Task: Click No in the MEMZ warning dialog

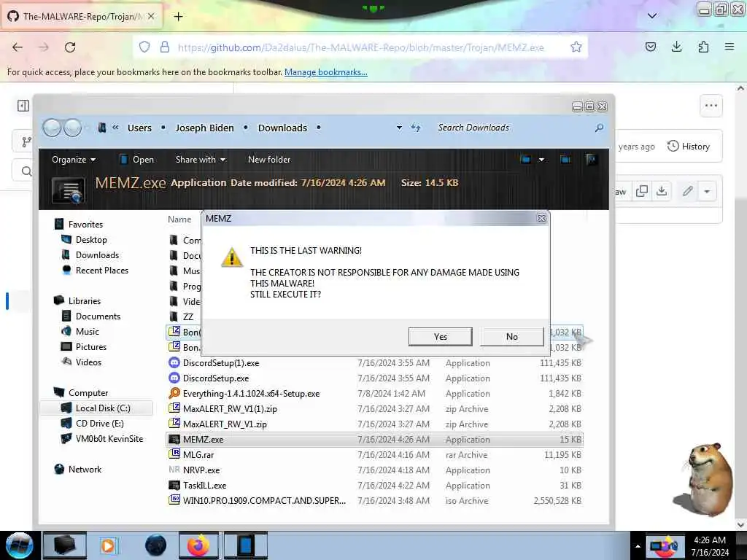Action: [511, 337]
